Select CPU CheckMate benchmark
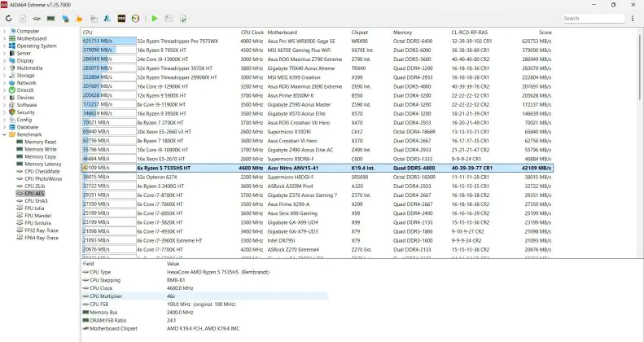Viewport: 644px width, 342px height. 42,171
